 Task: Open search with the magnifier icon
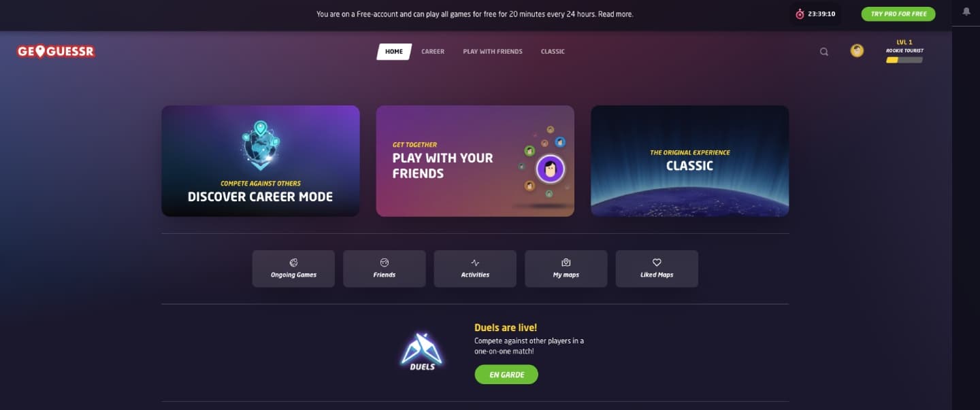824,52
